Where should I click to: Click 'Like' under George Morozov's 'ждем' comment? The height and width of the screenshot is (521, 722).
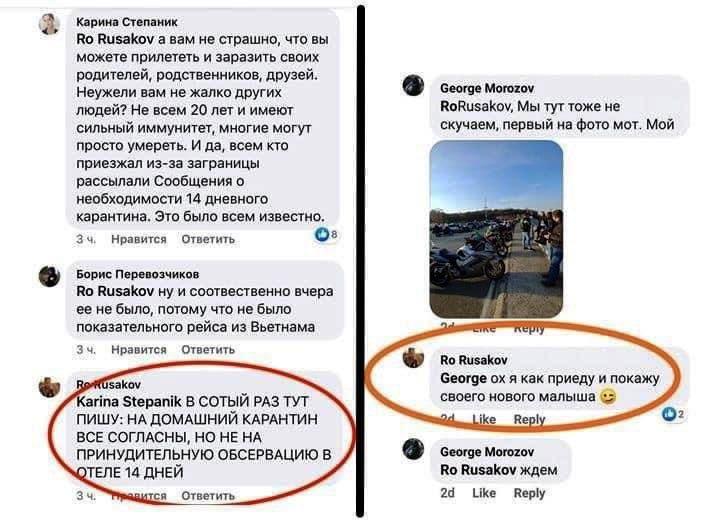[x=484, y=493]
